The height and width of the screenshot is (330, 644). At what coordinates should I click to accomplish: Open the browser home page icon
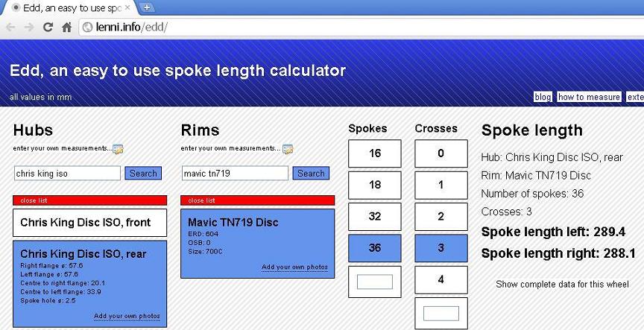point(66,28)
